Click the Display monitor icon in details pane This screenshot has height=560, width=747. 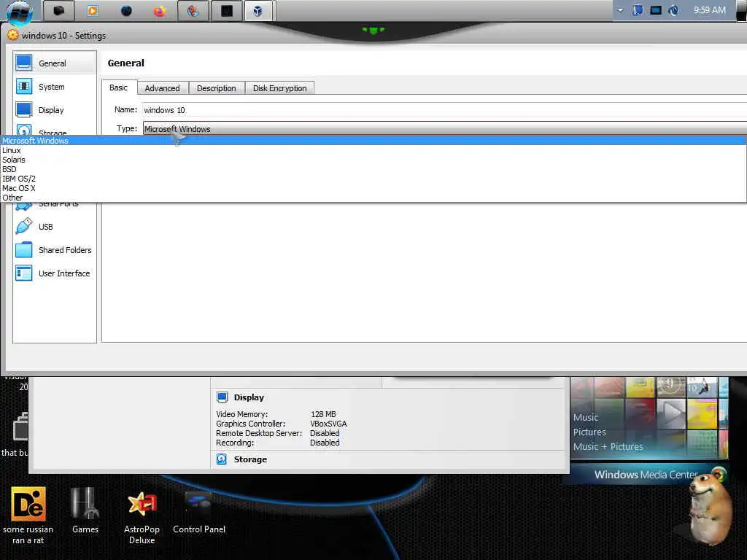[222, 397]
